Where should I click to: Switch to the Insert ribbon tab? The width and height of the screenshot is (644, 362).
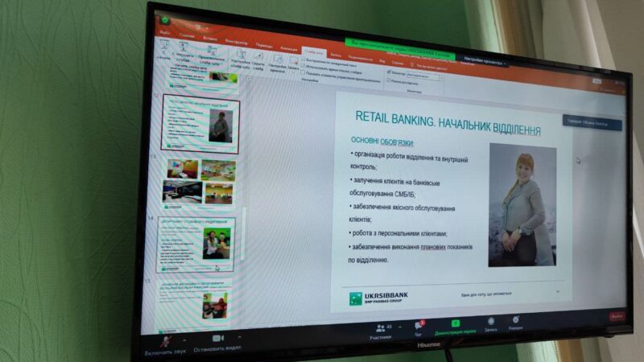coord(210,39)
